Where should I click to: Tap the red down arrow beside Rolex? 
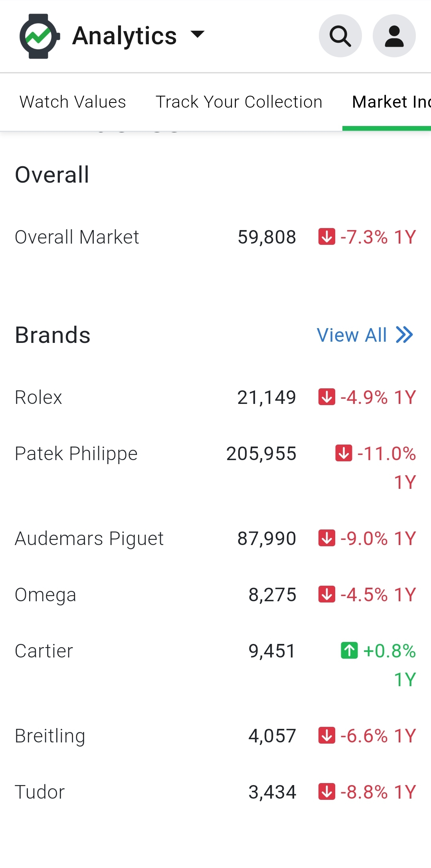[326, 397]
